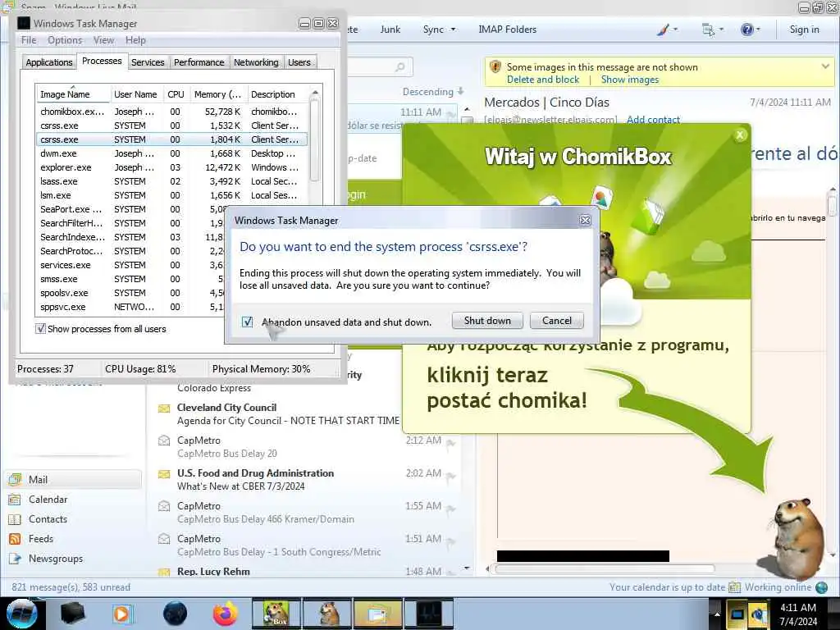This screenshot has height=630, width=840.
Task: Open CapMetro Bus Delay 20 email
Action: point(307,447)
